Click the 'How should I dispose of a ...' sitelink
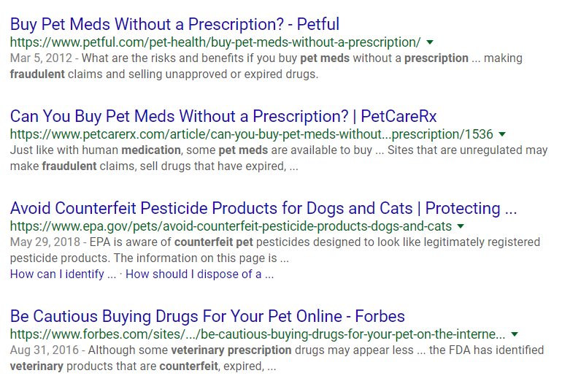This screenshot has height=392, width=562. (x=199, y=274)
